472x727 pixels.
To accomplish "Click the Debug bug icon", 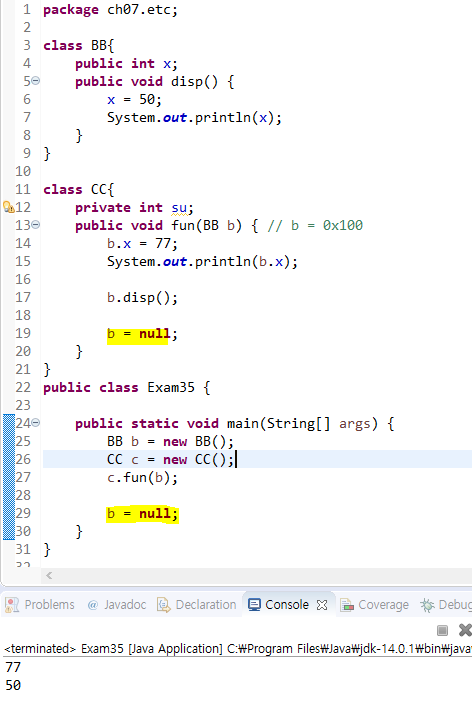I will coord(427,605).
